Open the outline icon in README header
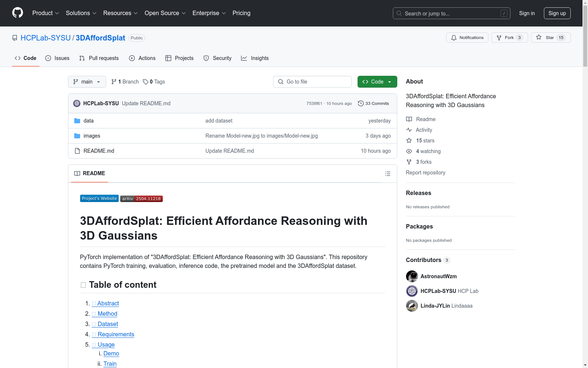The image size is (588, 368). pos(387,174)
